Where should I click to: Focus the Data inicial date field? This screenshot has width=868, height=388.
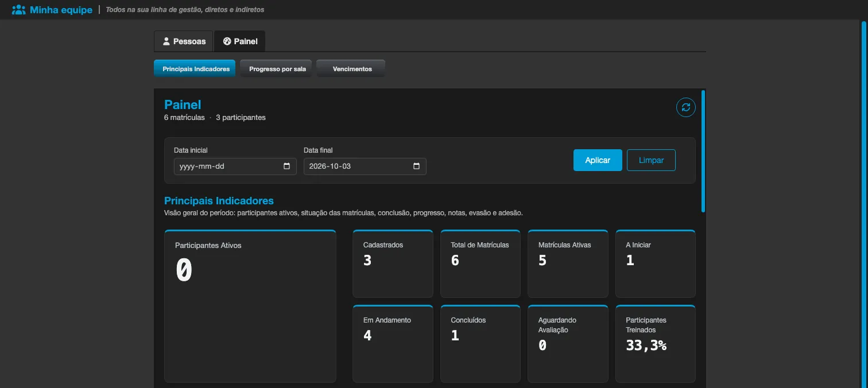tap(235, 166)
